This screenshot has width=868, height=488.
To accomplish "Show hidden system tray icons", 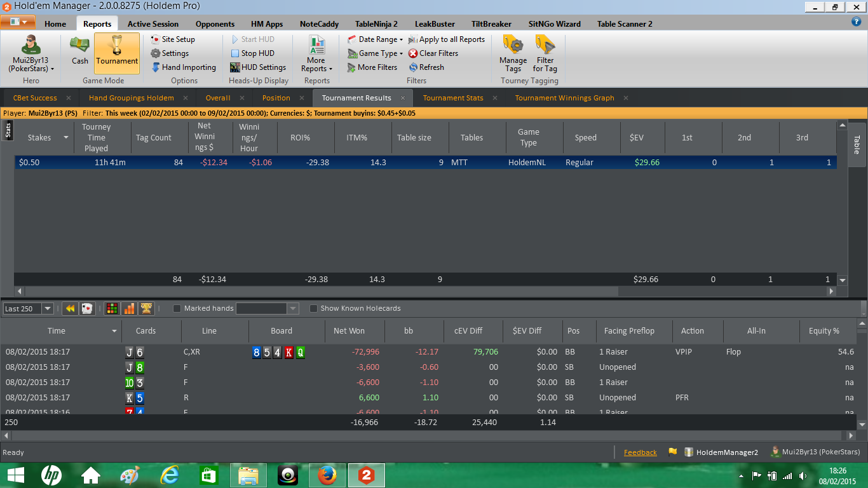I will 742,475.
